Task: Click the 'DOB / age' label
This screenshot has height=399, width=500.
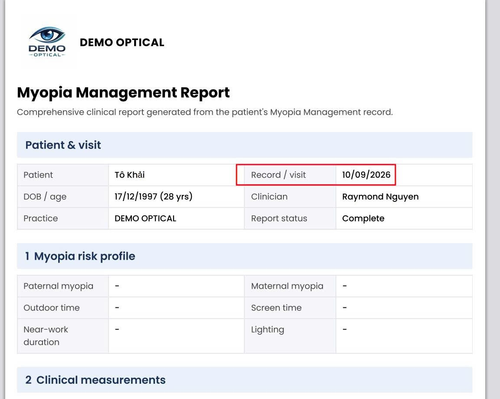Action: 45,197
